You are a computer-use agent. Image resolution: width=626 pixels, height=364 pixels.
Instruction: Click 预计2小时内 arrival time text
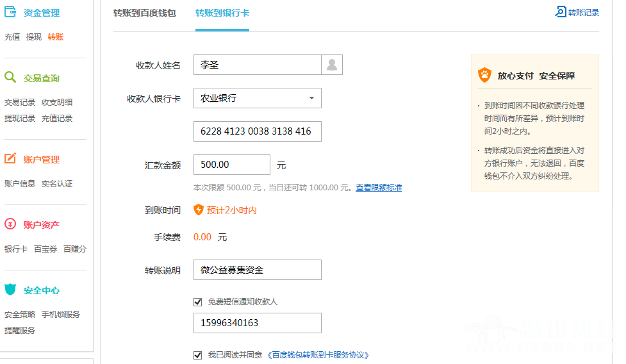231,210
